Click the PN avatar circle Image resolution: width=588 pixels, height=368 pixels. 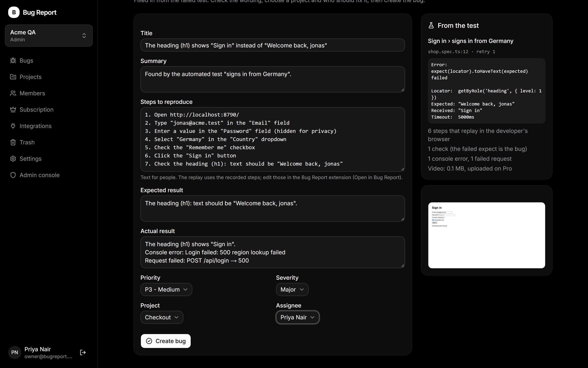[x=14, y=352]
